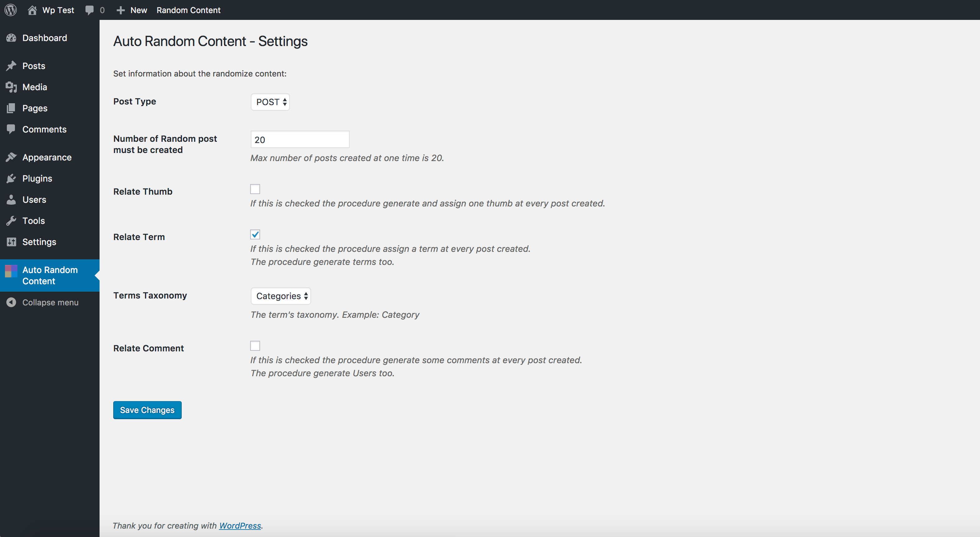Open Random Content in admin bar

click(x=188, y=10)
